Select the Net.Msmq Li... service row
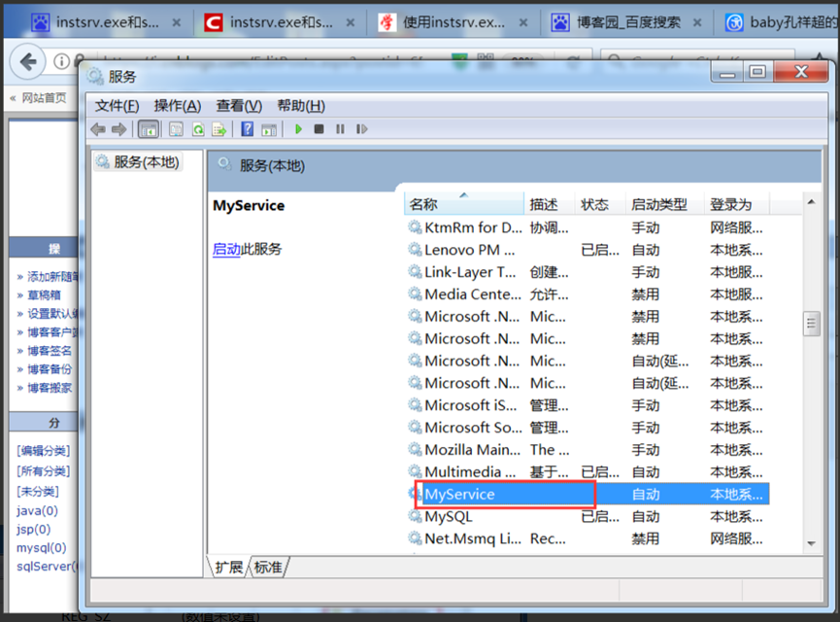The image size is (840, 622). pyautogui.click(x=588, y=538)
